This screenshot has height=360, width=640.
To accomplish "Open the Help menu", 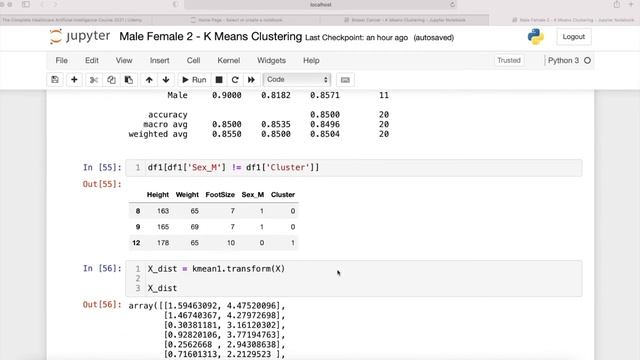I will coord(311,60).
